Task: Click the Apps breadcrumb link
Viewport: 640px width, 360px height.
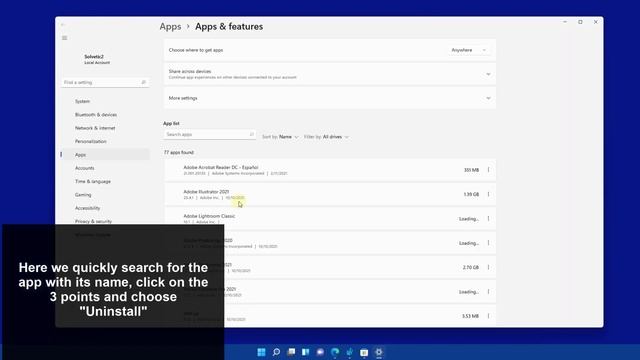Action: click(170, 27)
